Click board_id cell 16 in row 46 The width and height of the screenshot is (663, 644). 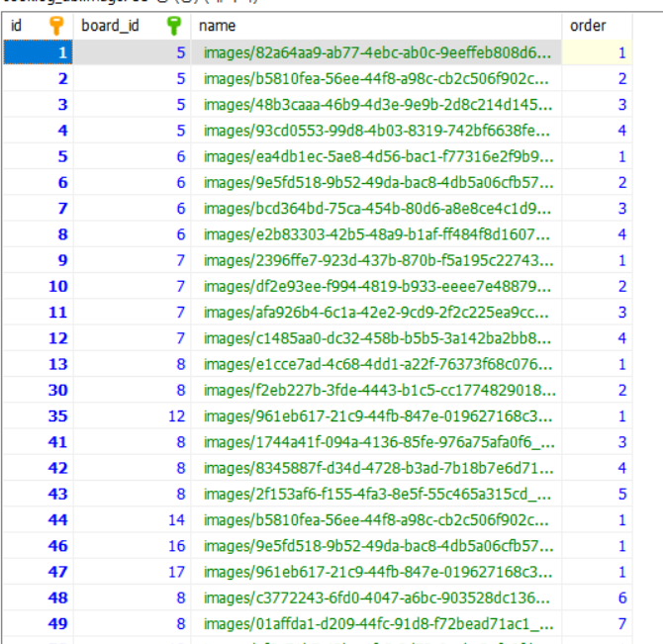coord(132,546)
